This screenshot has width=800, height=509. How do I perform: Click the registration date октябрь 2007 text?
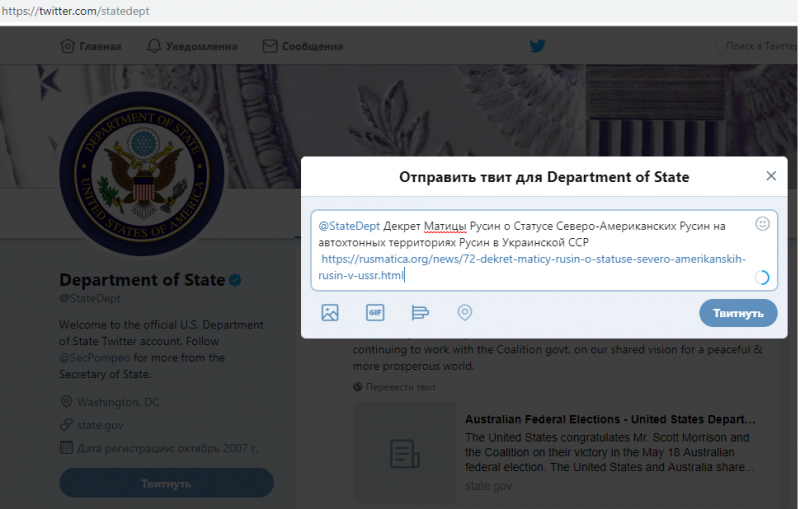pos(167,448)
